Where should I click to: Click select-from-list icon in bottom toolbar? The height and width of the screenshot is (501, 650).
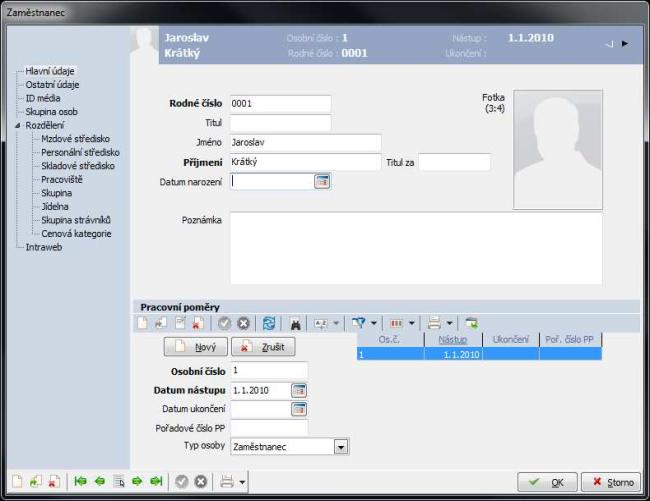[x=119, y=482]
